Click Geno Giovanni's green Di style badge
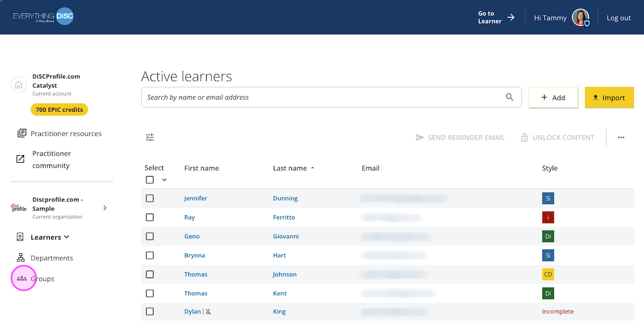The height and width of the screenshot is (321, 644). [548, 236]
